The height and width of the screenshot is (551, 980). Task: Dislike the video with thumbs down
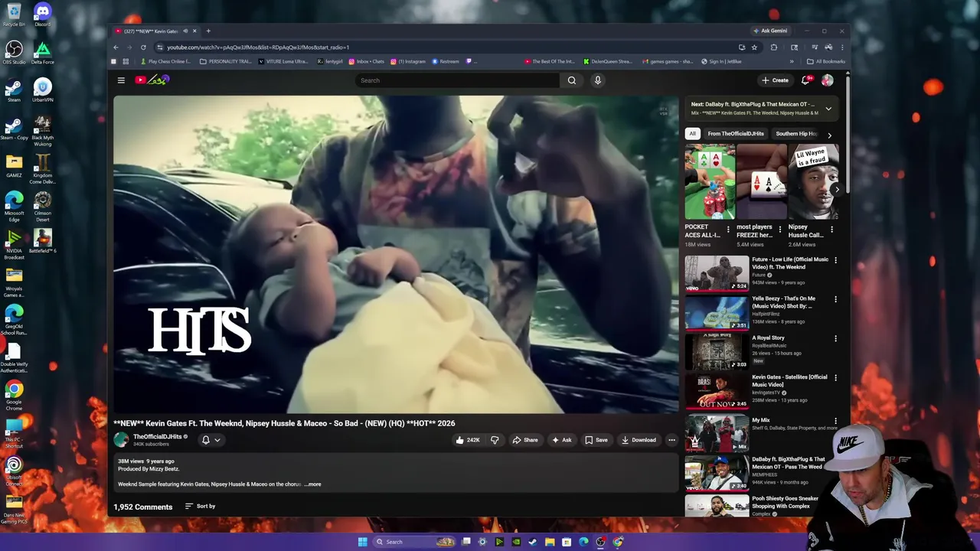(495, 440)
